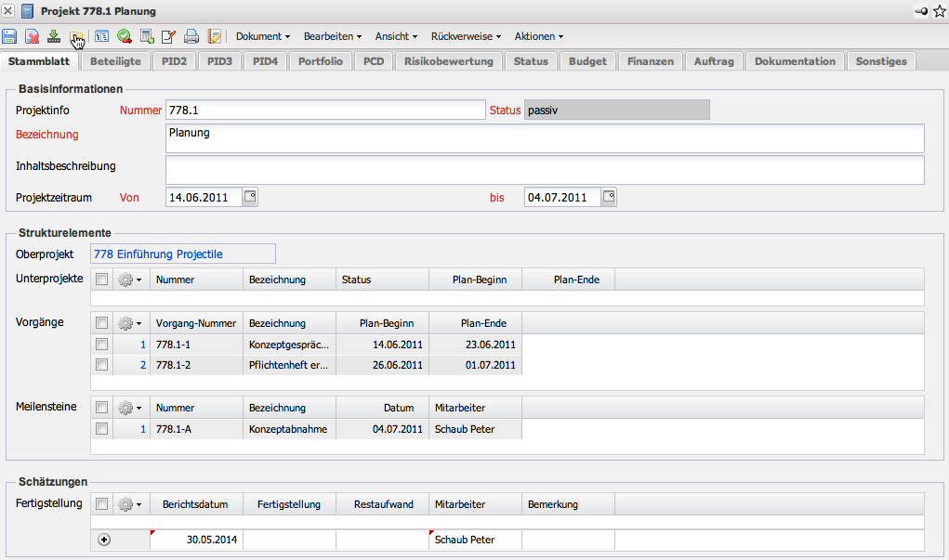Follow the Oberprojekt link 778 Einführung Projectile
The width and height of the screenshot is (949, 560).
[x=159, y=254]
